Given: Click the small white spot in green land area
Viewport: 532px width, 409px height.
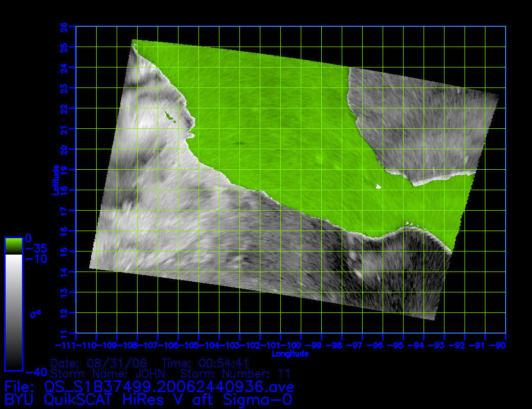Looking at the screenshot, I should (x=379, y=187).
